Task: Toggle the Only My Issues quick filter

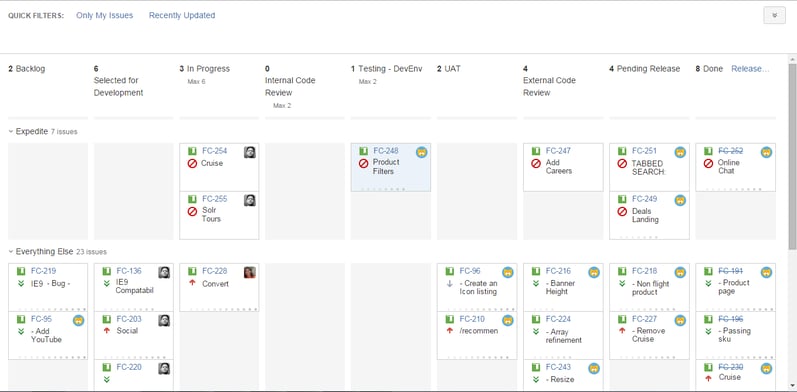Action: (x=105, y=15)
